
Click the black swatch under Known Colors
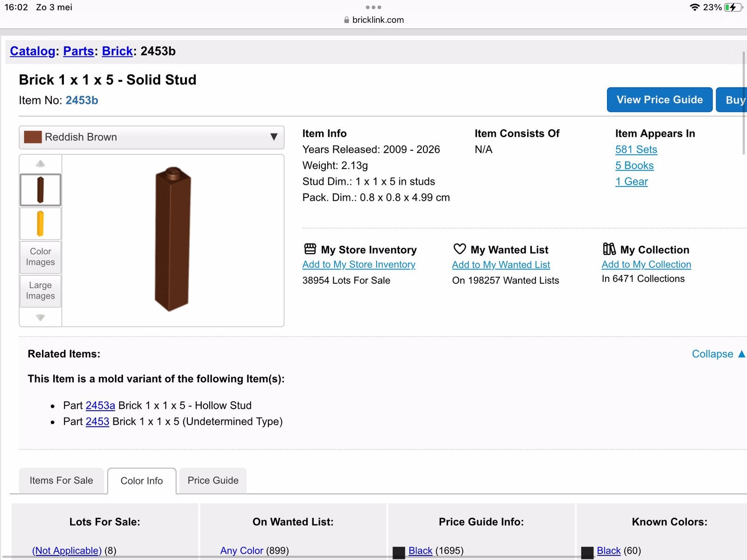click(x=587, y=553)
